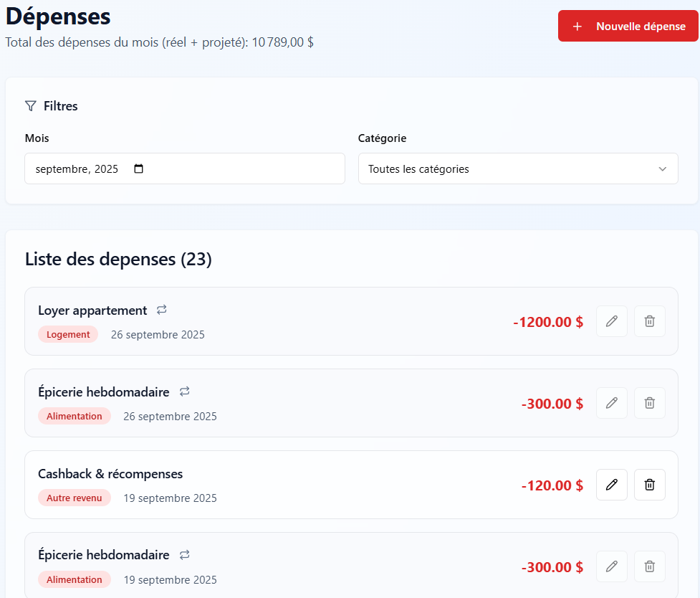Click the Alimentation badge dated 26 septembre

pyautogui.click(x=75, y=416)
